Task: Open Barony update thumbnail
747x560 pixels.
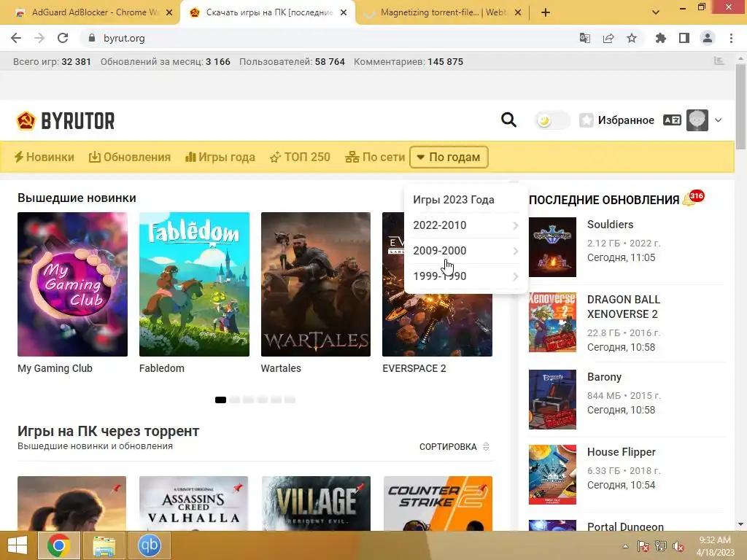Action: [x=552, y=400]
